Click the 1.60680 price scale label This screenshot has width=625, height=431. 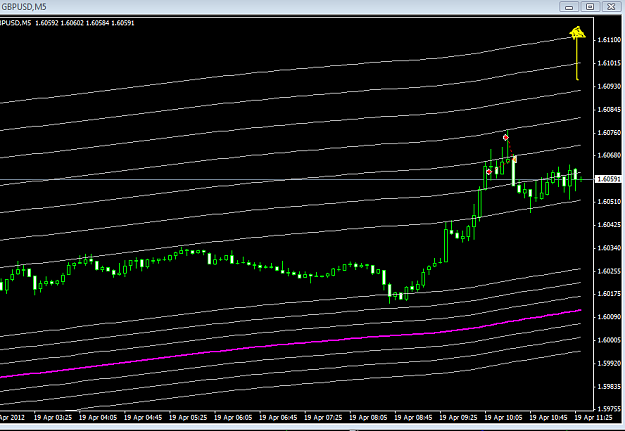(x=609, y=155)
